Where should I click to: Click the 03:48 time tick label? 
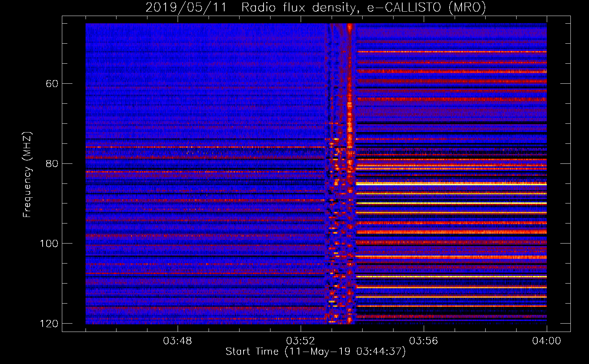pyautogui.click(x=177, y=341)
